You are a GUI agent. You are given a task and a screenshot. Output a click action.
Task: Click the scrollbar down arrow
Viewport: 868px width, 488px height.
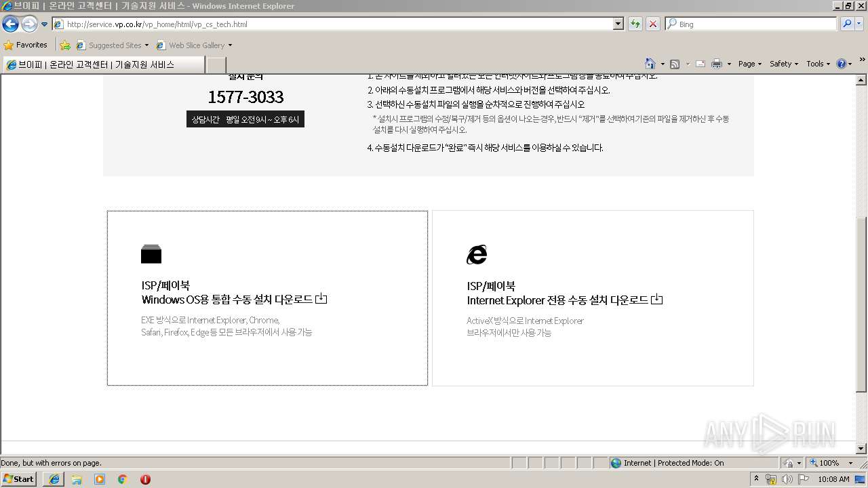pyautogui.click(x=861, y=449)
